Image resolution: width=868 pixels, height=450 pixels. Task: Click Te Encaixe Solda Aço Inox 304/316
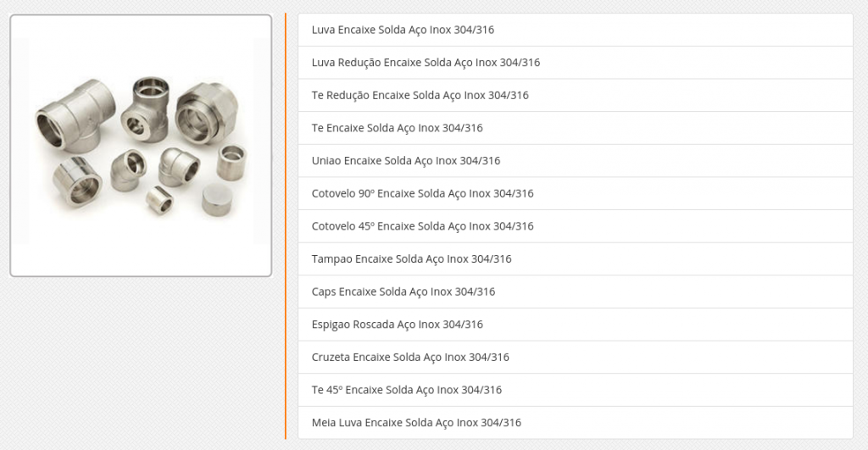397,128
